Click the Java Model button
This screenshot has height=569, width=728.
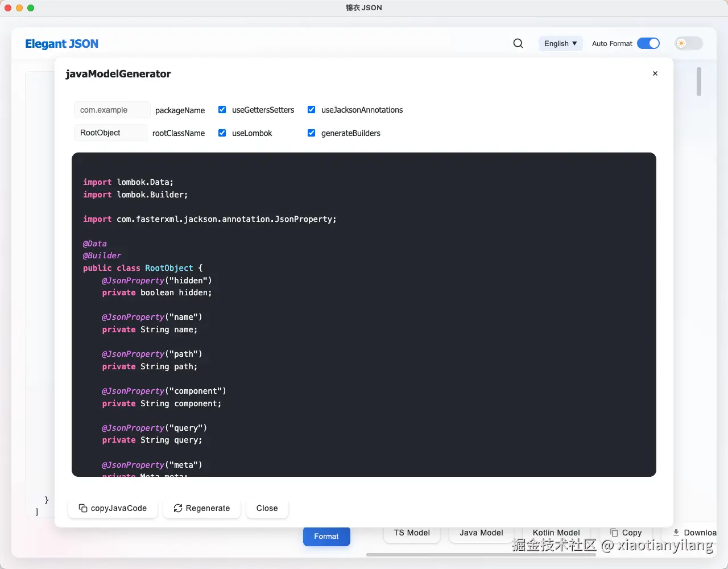pos(482,533)
